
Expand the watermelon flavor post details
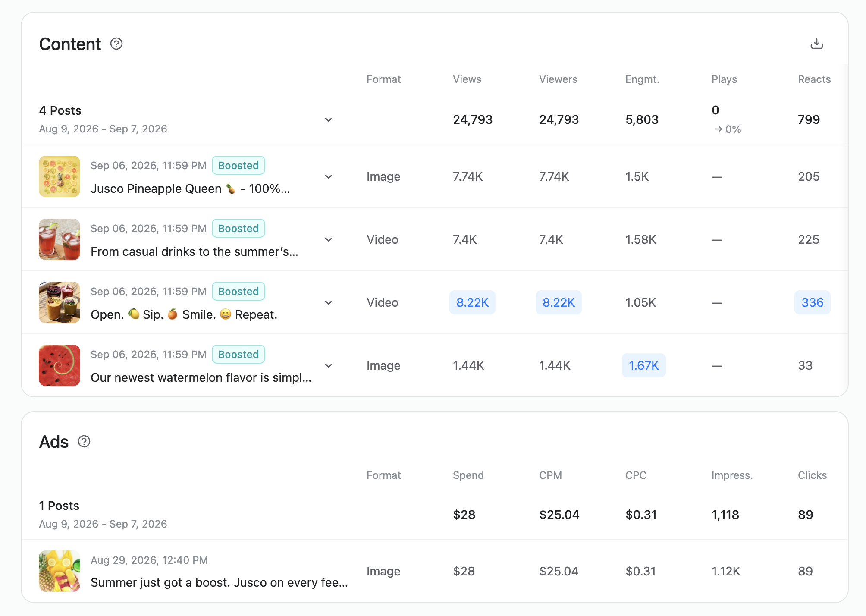[x=329, y=365]
